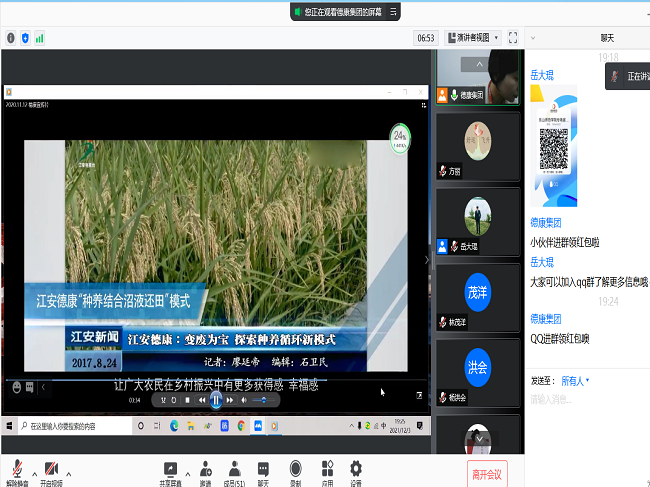Select the 德康集团 speaker video tile
This screenshot has width=650, height=487.
click(478, 77)
